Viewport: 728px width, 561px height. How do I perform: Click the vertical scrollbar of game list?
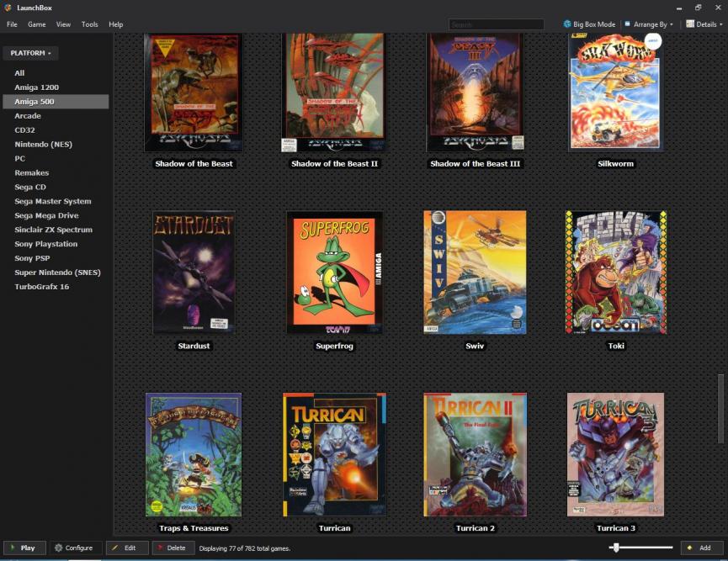[720, 407]
